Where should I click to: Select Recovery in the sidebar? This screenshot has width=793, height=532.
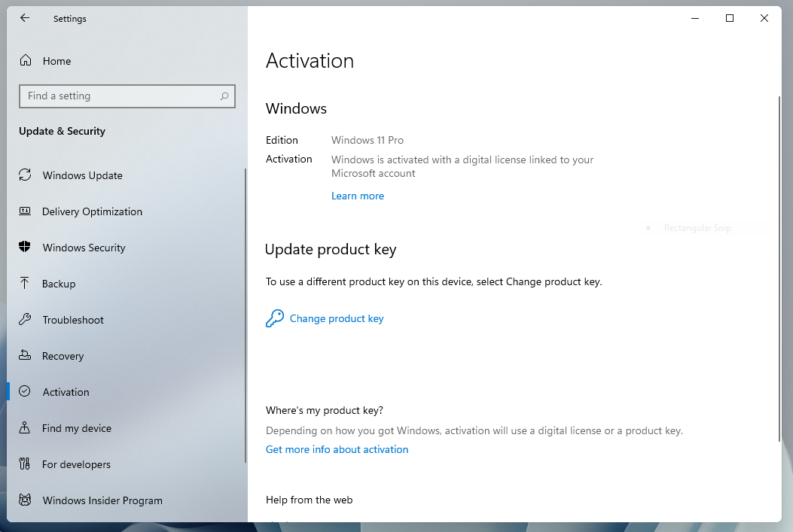(127, 356)
